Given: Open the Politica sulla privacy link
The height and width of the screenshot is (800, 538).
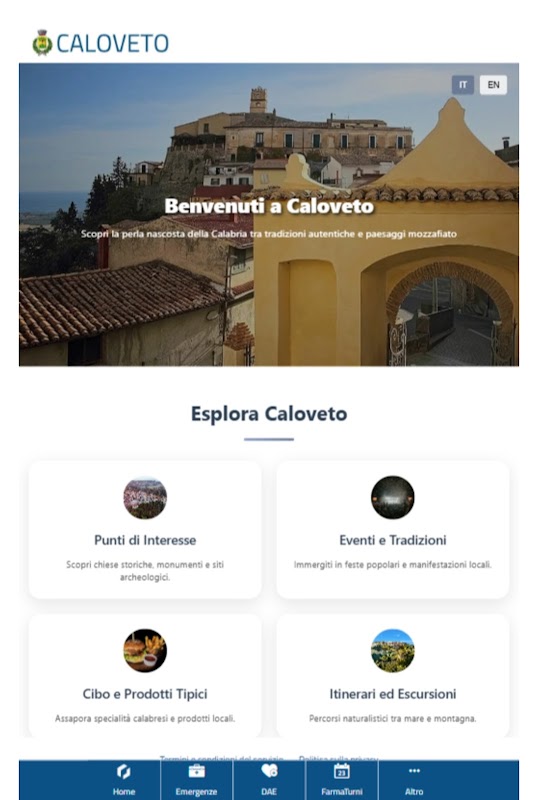Looking at the screenshot, I should [338, 759].
